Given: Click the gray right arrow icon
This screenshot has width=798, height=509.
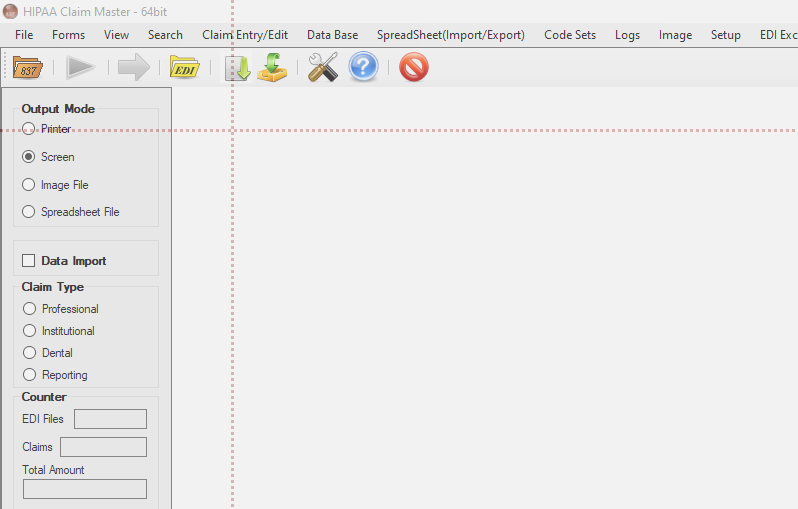Looking at the screenshot, I should point(134,67).
